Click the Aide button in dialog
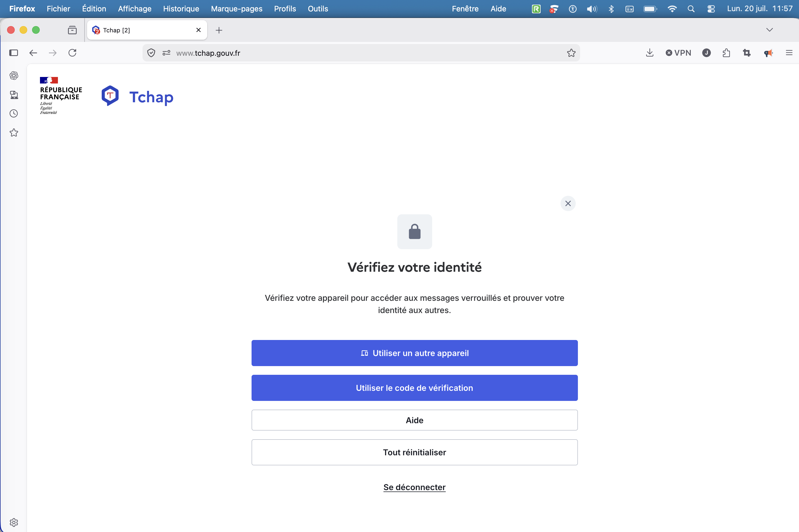 pos(414,420)
